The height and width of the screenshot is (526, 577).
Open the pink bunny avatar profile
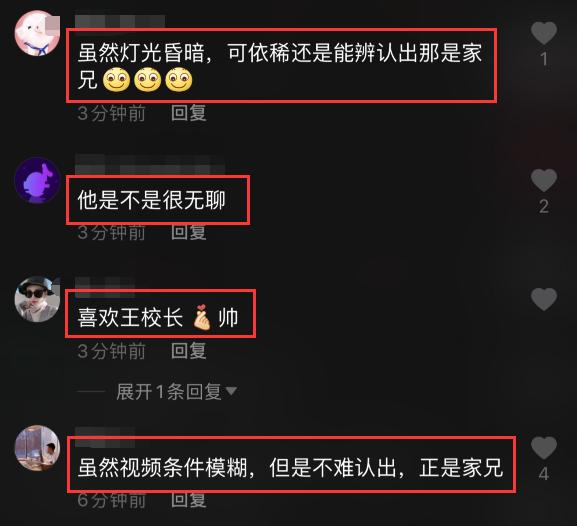click(x=37, y=33)
